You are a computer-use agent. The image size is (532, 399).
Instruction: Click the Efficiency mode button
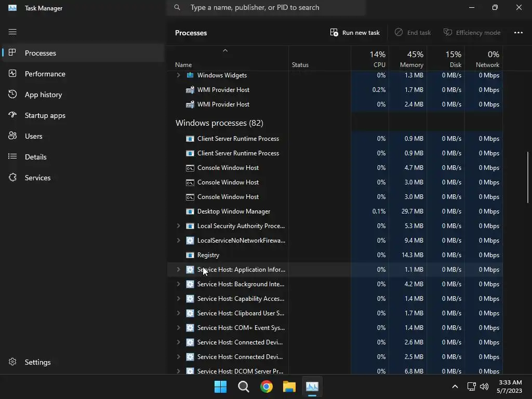[472, 33]
